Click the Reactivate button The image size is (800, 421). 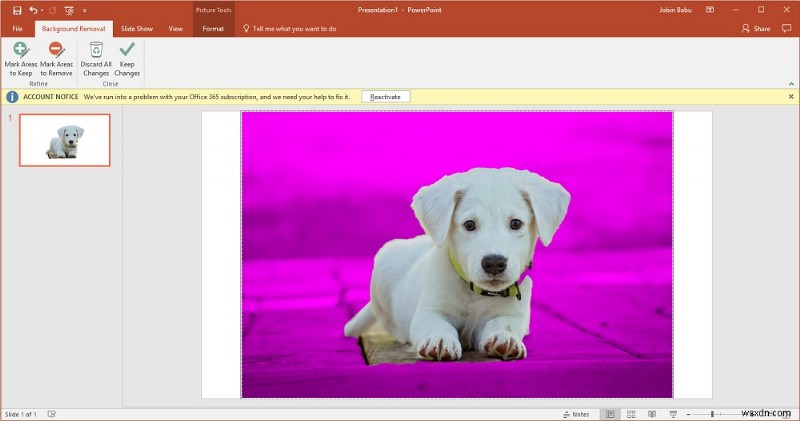pyautogui.click(x=385, y=97)
